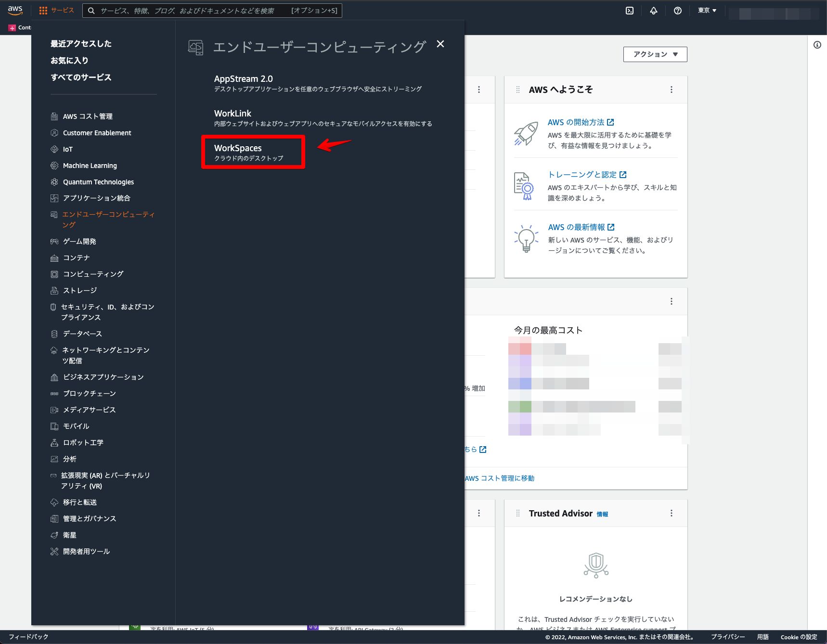Open help via the question mark icon
The height and width of the screenshot is (644, 827).
[677, 10]
